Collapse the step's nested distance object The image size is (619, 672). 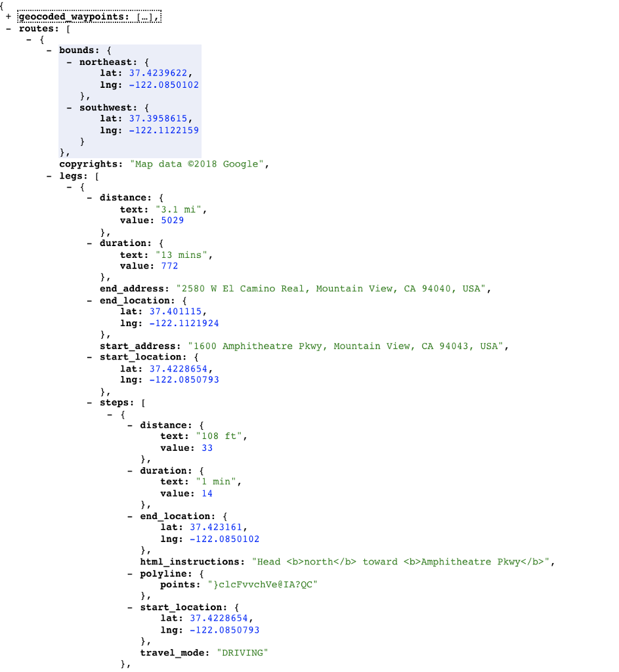click(129, 425)
